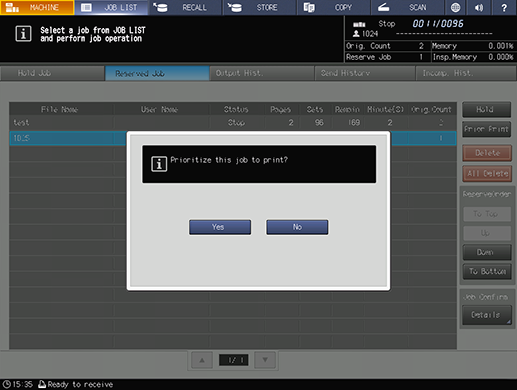The width and height of the screenshot is (517, 390).
Task: Click the Status column header
Action: [236, 109]
